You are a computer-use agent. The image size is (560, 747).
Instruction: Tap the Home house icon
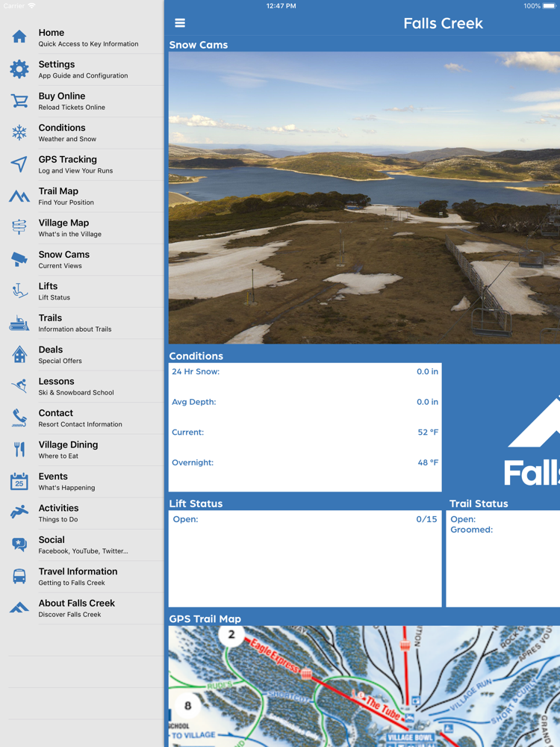click(x=19, y=37)
